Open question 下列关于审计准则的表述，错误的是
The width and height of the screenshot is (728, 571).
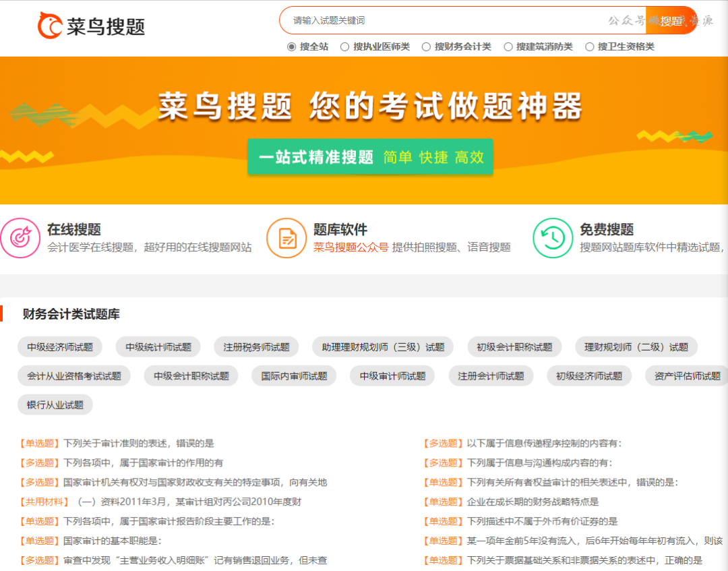pos(138,444)
